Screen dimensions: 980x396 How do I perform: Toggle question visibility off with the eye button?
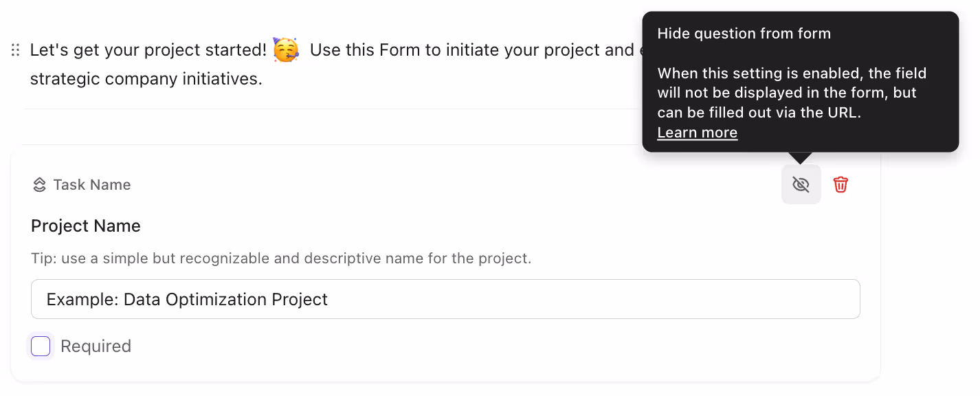tap(801, 184)
